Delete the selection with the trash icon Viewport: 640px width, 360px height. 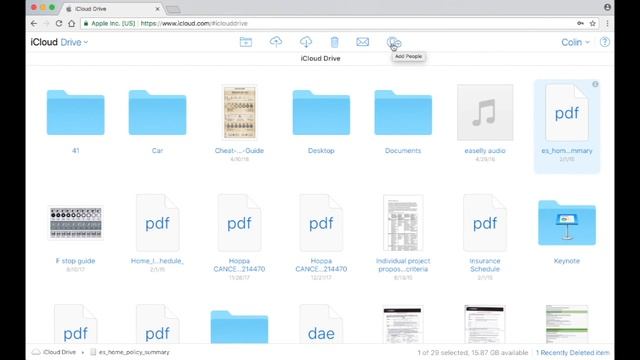[x=334, y=42]
